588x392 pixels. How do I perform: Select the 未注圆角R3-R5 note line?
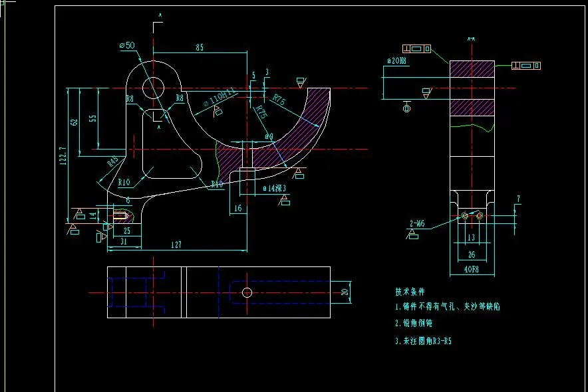(x=423, y=341)
